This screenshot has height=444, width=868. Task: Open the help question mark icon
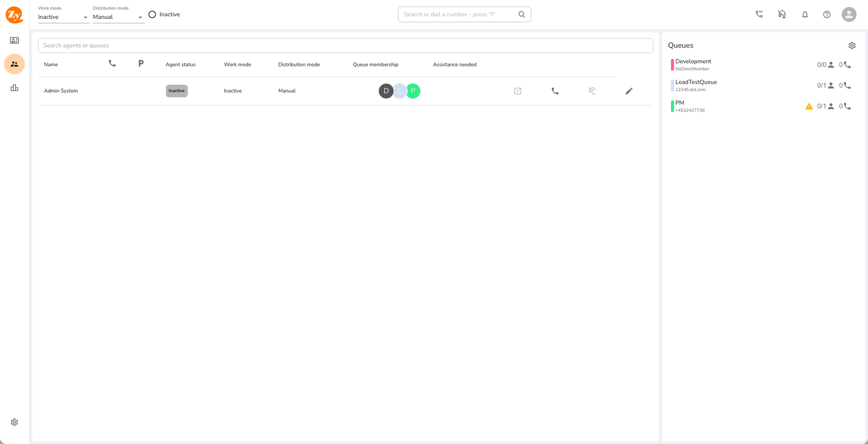pos(827,14)
